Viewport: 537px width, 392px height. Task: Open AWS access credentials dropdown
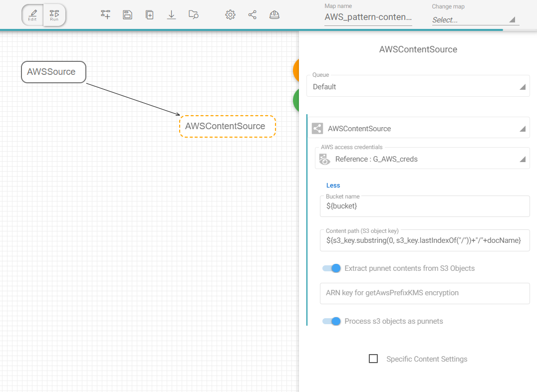(x=422, y=158)
